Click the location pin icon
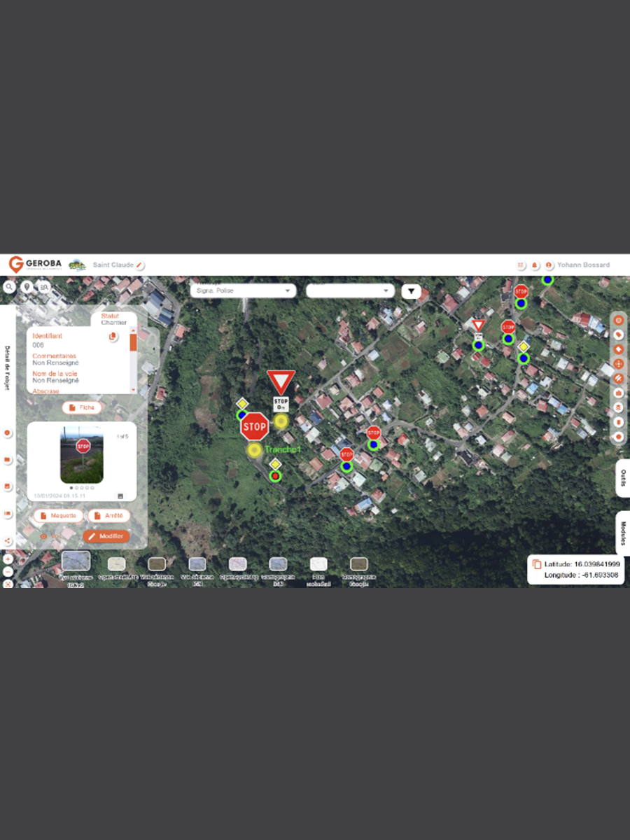 [27, 287]
